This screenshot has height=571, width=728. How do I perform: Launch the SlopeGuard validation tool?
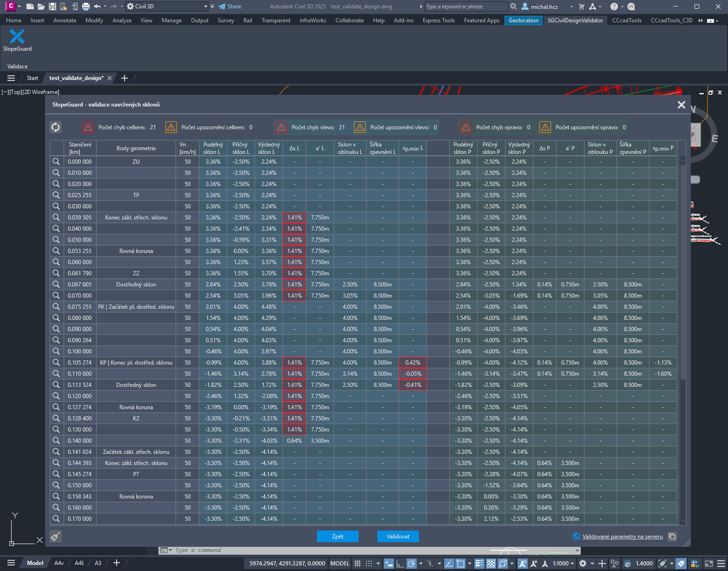click(17, 40)
